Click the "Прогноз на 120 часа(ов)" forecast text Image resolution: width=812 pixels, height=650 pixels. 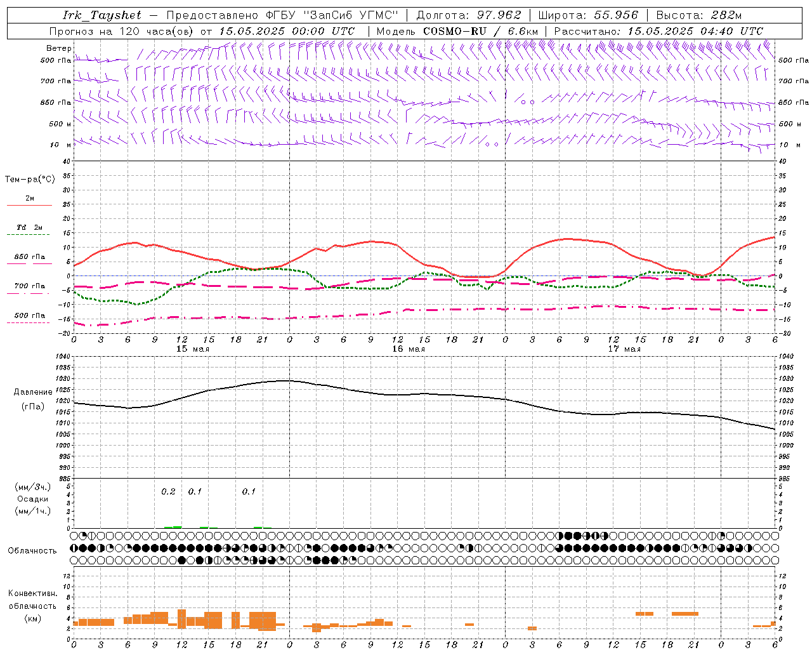[122, 31]
